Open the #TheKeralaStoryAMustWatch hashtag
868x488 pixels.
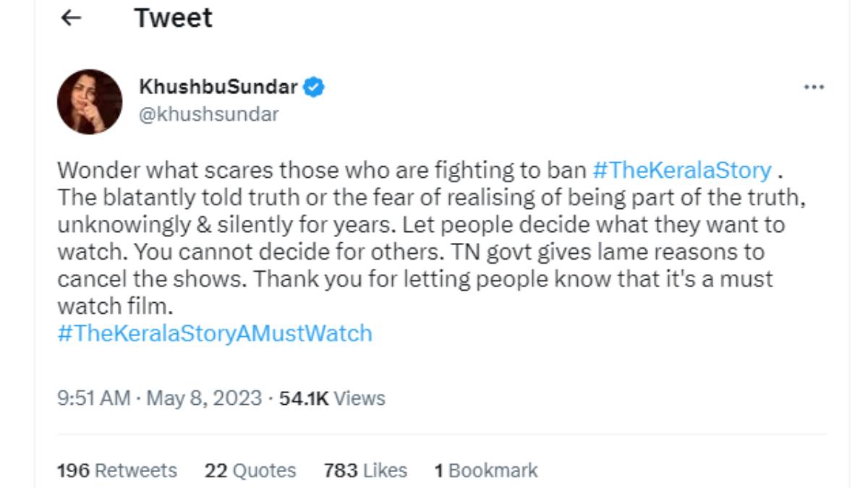pos(214,333)
